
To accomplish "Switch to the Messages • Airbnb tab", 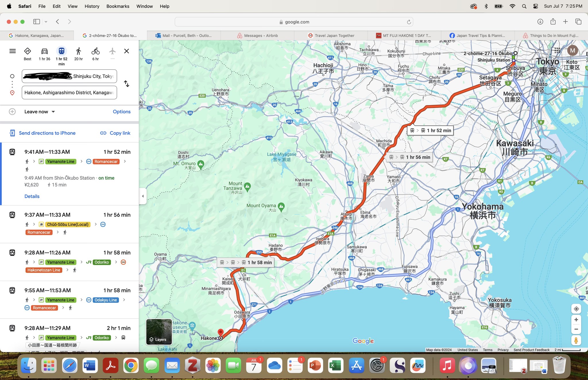I will coord(257,36).
